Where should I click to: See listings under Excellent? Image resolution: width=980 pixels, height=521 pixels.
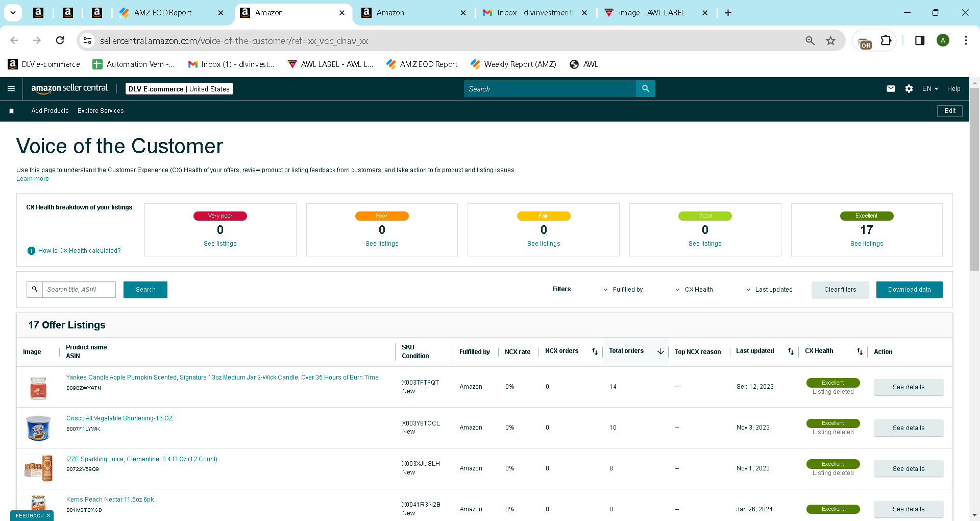pos(867,244)
